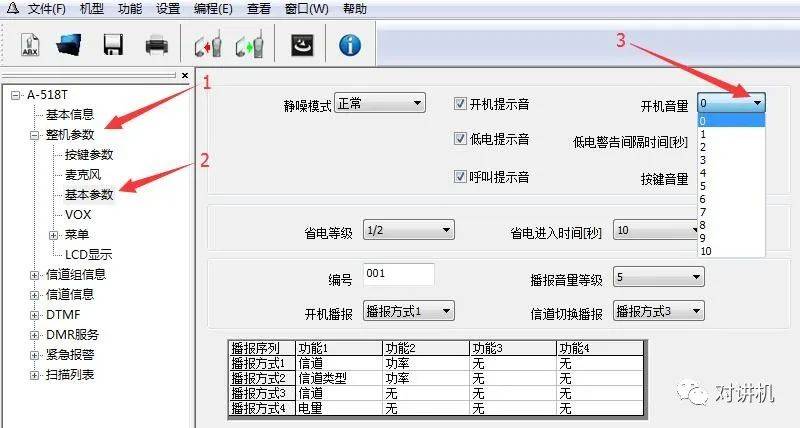The image size is (800, 428).
Task: Click the green-arrow radio write icon
Action: [x=247, y=45]
